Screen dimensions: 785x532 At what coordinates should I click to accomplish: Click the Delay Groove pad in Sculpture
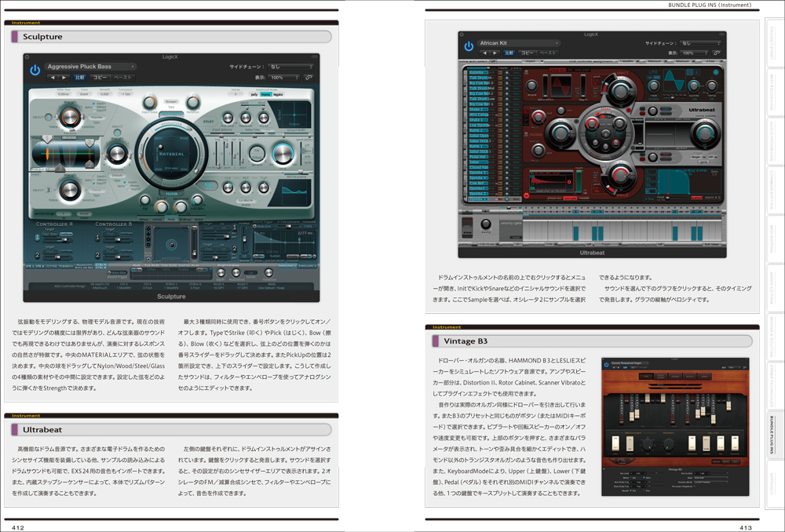click(x=294, y=114)
